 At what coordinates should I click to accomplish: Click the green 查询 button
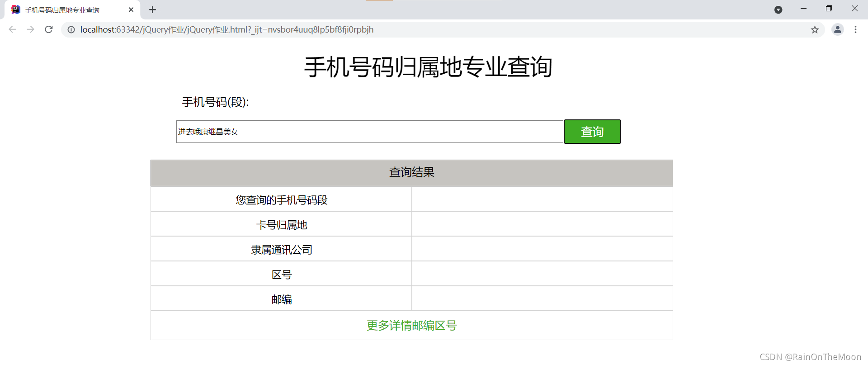pos(592,132)
